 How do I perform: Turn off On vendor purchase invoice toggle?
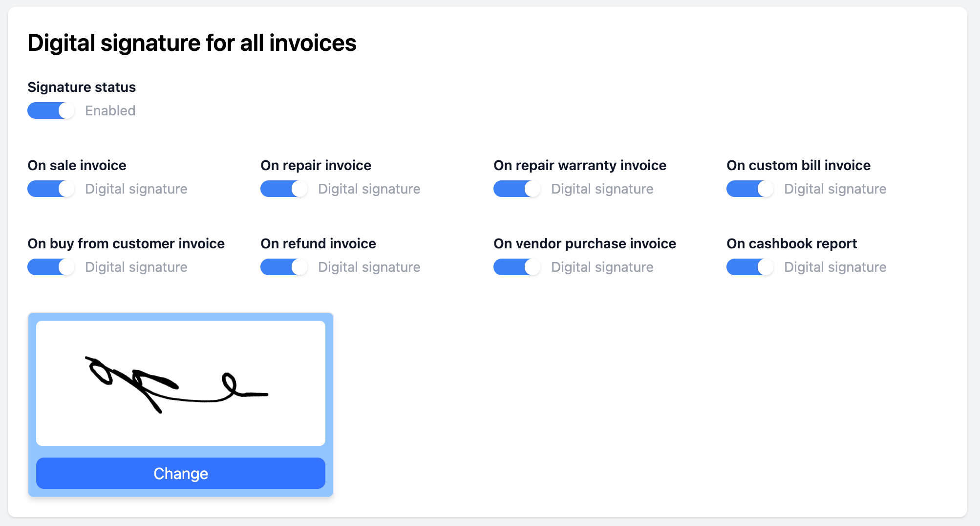(x=517, y=267)
